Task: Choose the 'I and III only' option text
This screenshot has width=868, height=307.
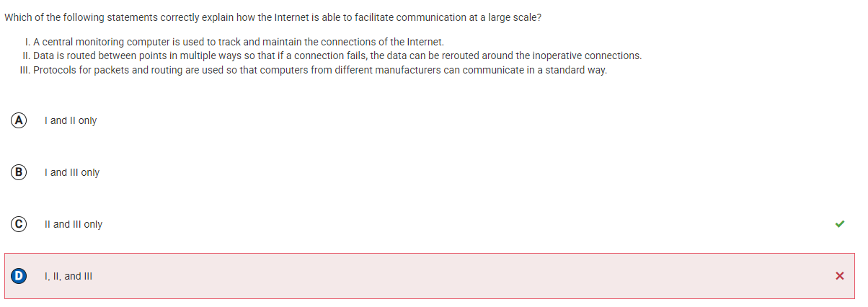Action: tap(72, 172)
